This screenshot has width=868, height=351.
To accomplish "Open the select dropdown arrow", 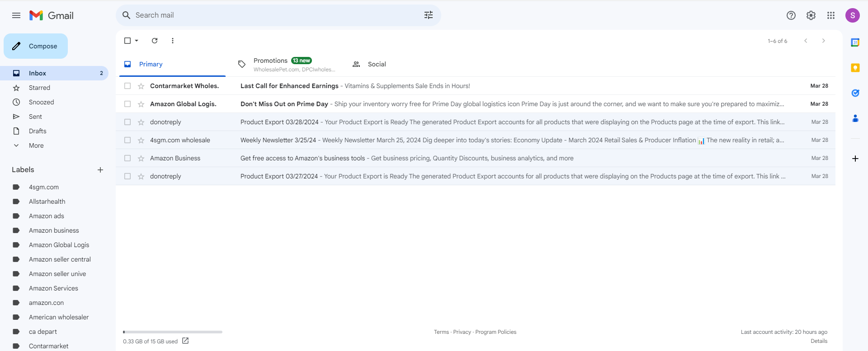I will tap(137, 41).
